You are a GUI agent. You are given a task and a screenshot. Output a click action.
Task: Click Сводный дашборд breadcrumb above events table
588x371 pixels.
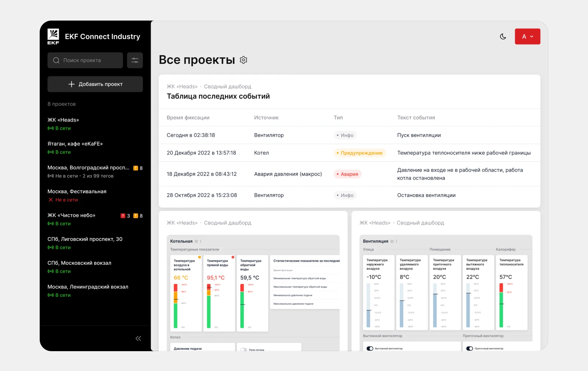coord(227,87)
